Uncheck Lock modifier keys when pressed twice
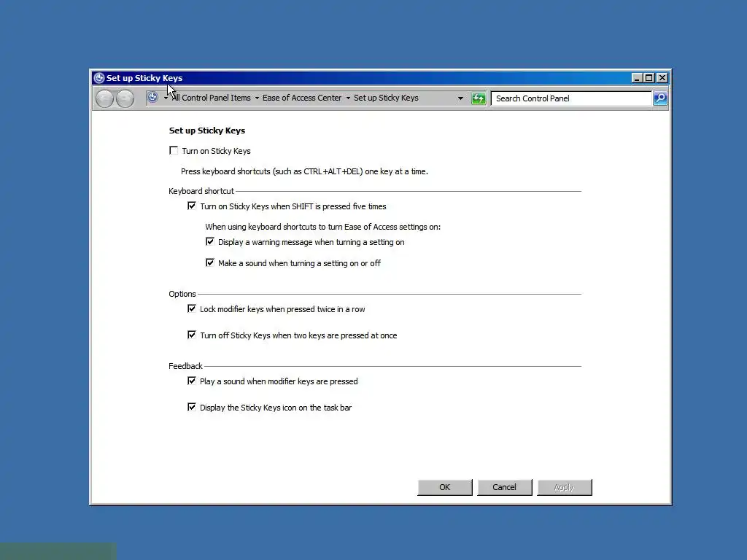Image resolution: width=747 pixels, height=560 pixels. coord(192,308)
